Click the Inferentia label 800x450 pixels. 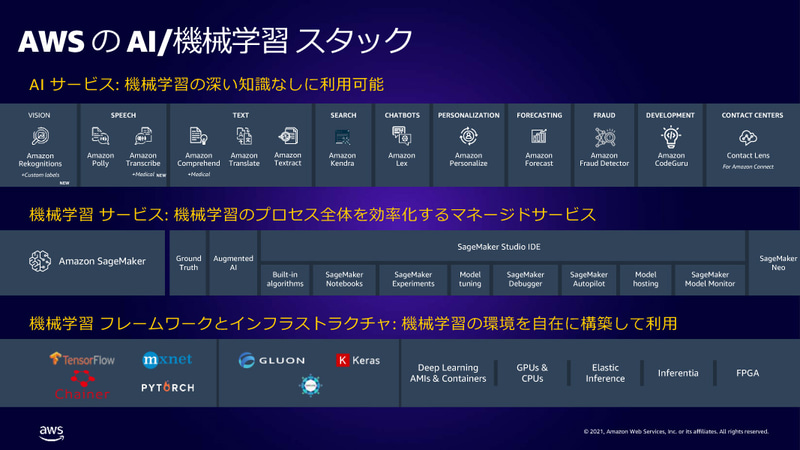pos(678,373)
